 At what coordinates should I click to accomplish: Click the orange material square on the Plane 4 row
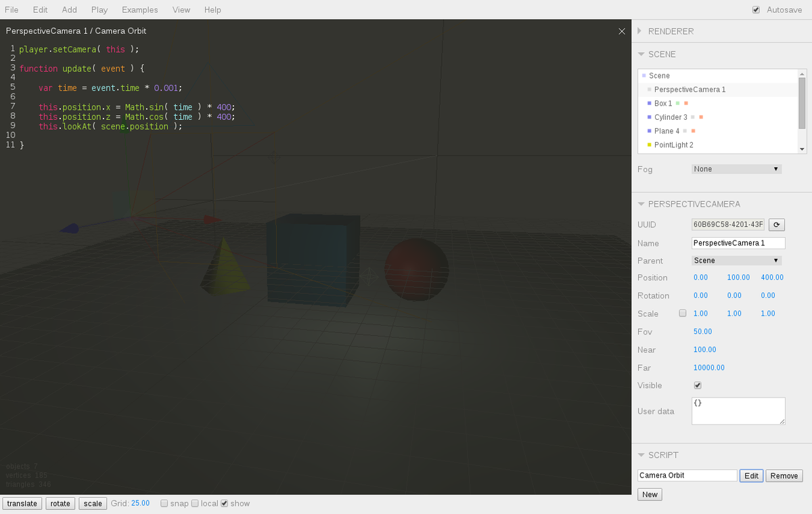(x=693, y=131)
